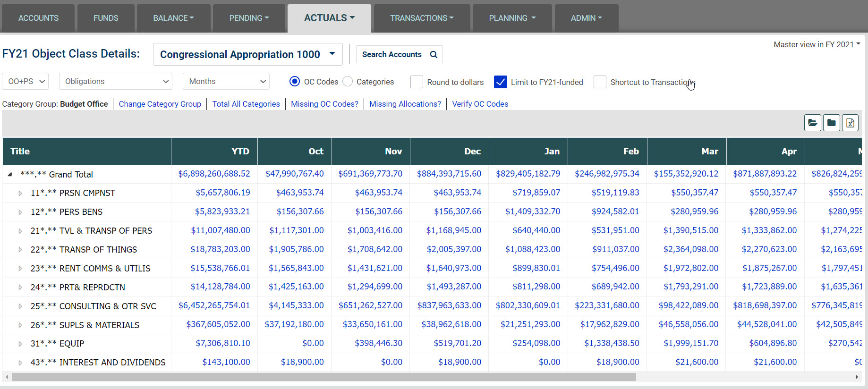The width and height of the screenshot is (868, 389).
Task: Open the Obligations dropdown
Action: point(115,81)
